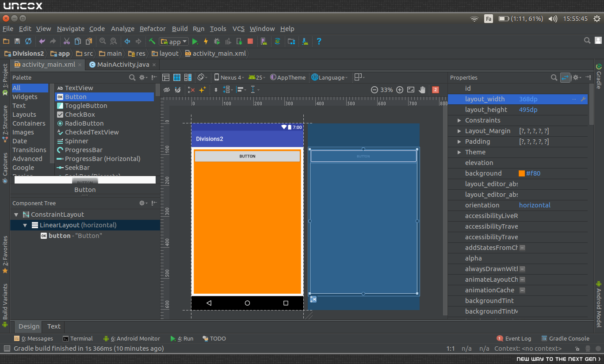Viewport: 604px width, 364px height.
Task: Toggle the Autoconnect magnet icon
Action: tap(177, 90)
